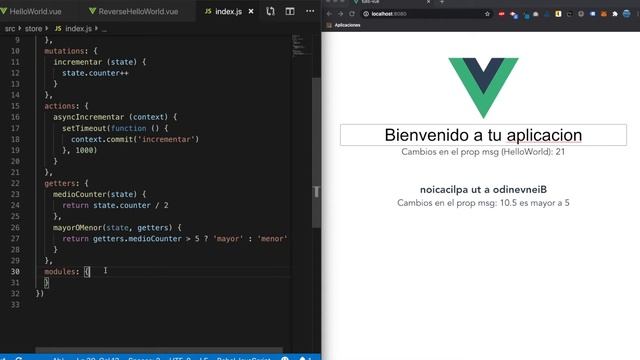
Task: Open the editor more actions menu
Action: coord(310,11)
